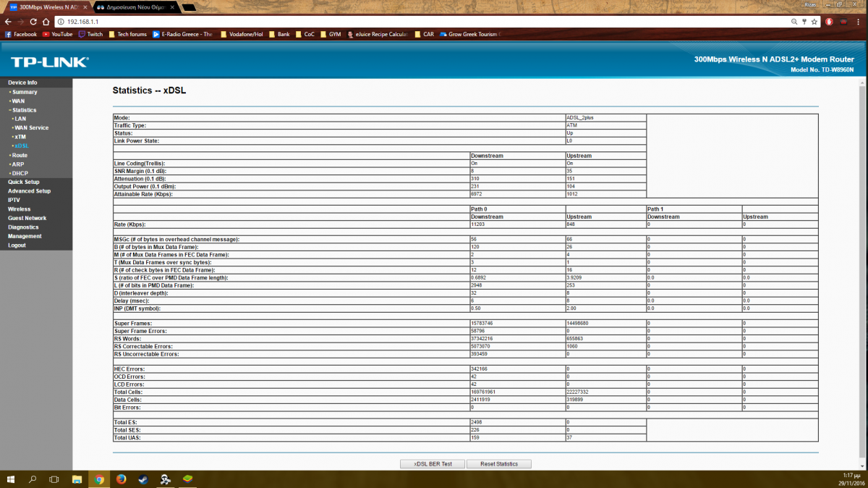This screenshot has width=868, height=488.
Task: Open Task View on taskbar
Action: (54, 479)
